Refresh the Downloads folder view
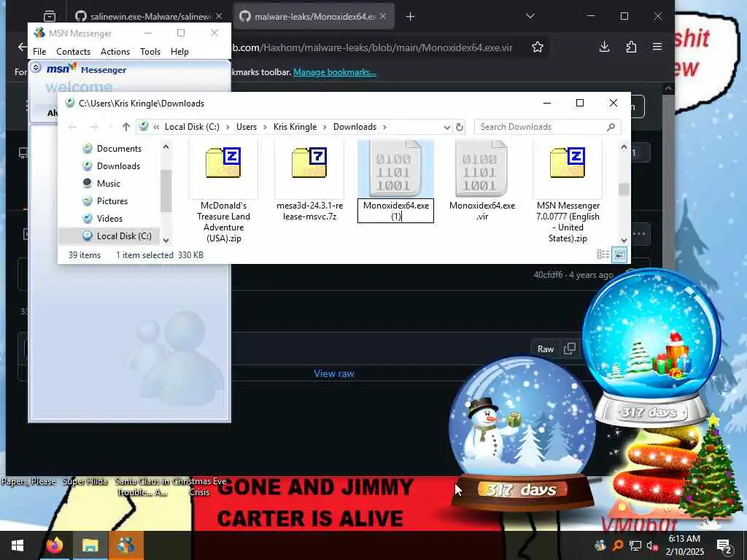The height and width of the screenshot is (560, 747). point(460,127)
